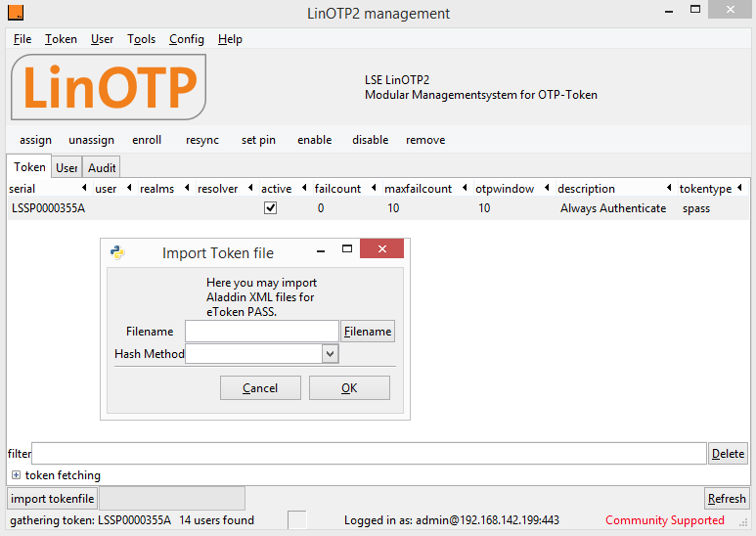
Task: Click the orange application icon in title bar
Action: pyautogui.click(x=16, y=13)
